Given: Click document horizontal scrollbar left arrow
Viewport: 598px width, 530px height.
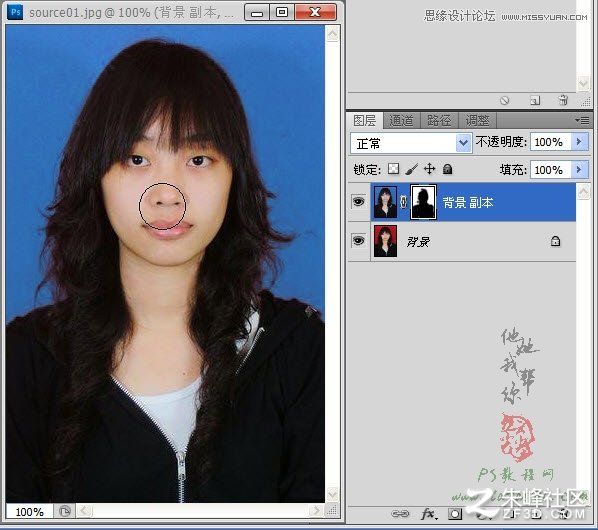Looking at the screenshot, I should pyautogui.click(x=85, y=511).
